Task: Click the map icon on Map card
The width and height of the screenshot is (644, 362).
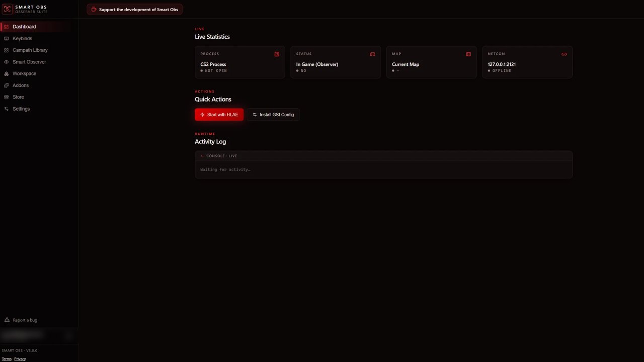Action: [468, 54]
